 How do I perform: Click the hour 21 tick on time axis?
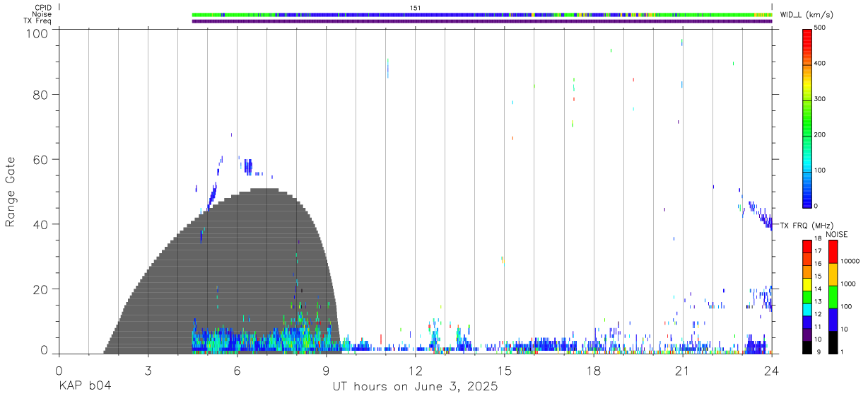pyautogui.click(x=683, y=371)
